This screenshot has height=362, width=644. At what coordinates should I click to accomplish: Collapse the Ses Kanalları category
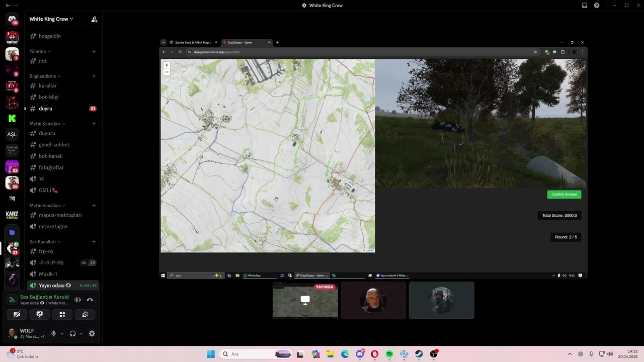pyautogui.click(x=44, y=242)
